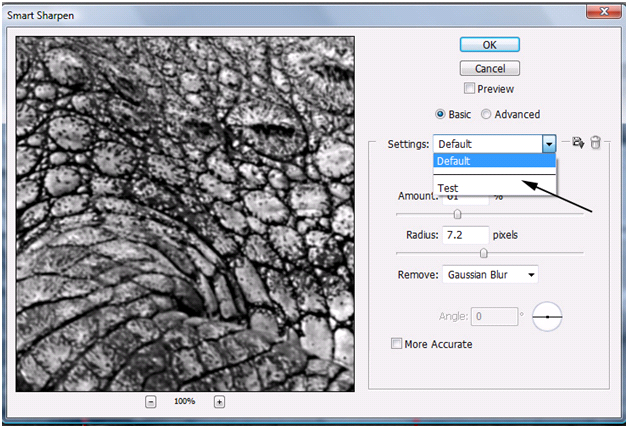
Task: Delete current settings with the trash icon
Action: [x=596, y=142]
